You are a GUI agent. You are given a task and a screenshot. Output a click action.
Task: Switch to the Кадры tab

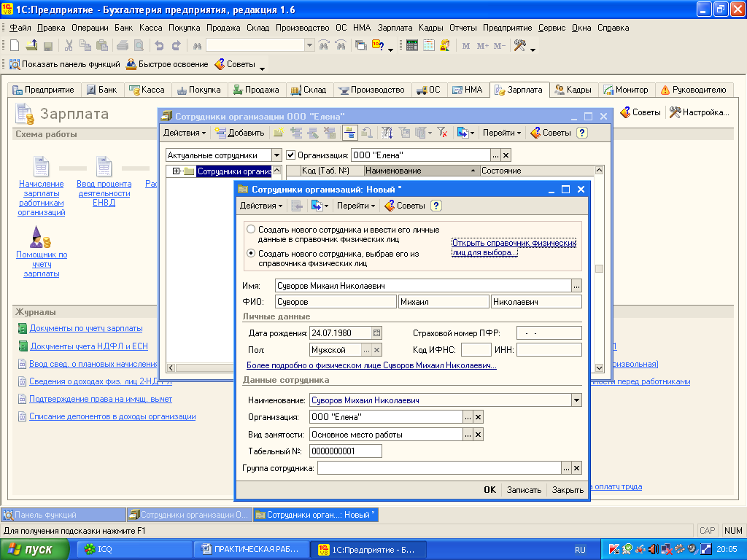[573, 90]
